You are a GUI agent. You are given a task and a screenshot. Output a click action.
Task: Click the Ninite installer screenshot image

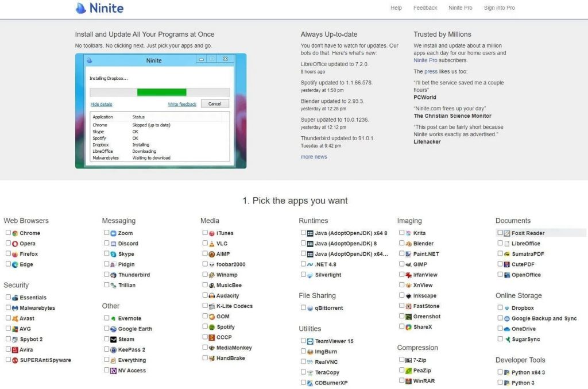(x=161, y=111)
